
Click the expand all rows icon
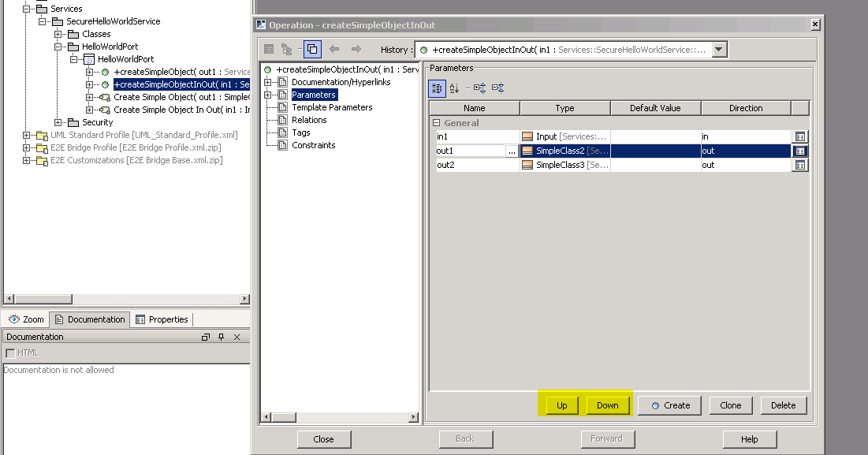(x=479, y=88)
